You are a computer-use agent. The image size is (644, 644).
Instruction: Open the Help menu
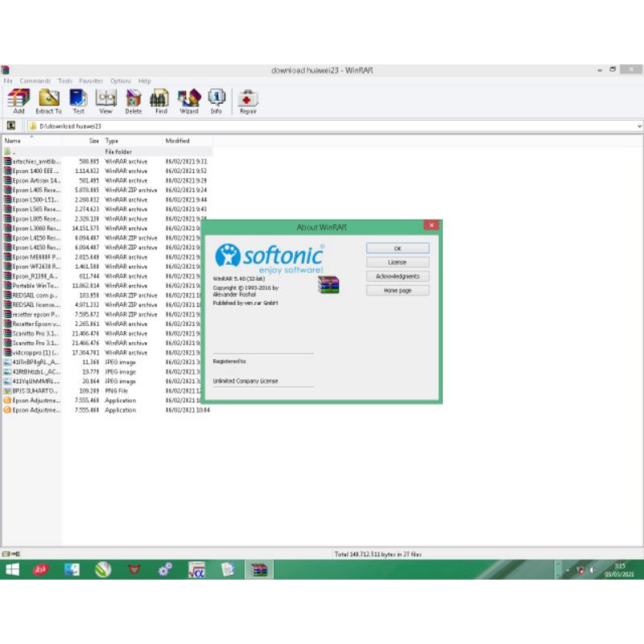pyautogui.click(x=145, y=81)
